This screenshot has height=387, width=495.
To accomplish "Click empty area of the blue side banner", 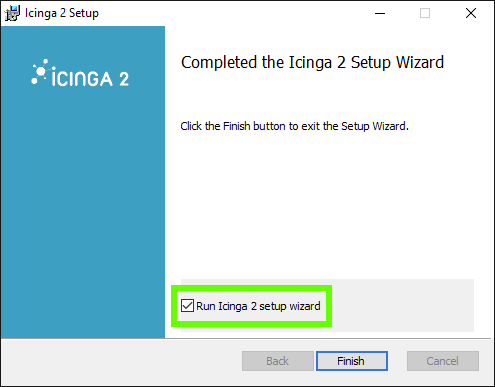I will click(83, 213).
